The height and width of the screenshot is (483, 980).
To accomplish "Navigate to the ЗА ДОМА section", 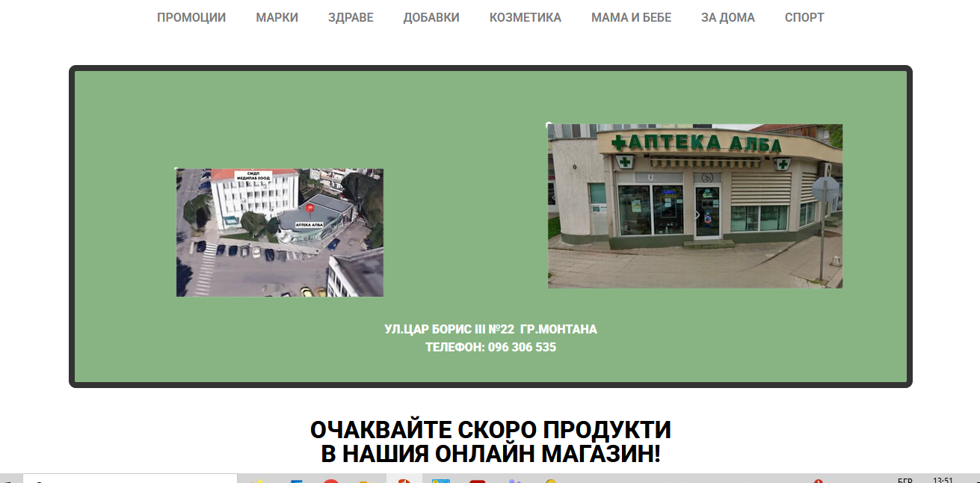I will pyautogui.click(x=727, y=17).
